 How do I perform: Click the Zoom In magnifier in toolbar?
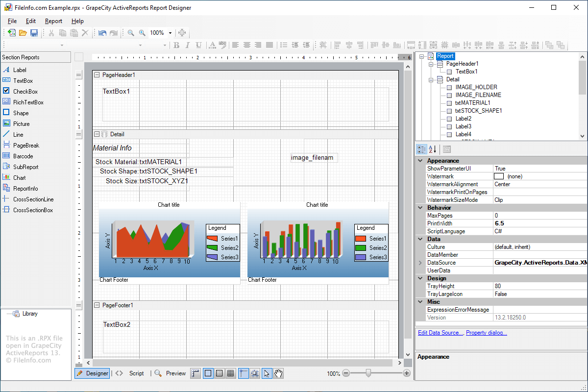pos(142,33)
